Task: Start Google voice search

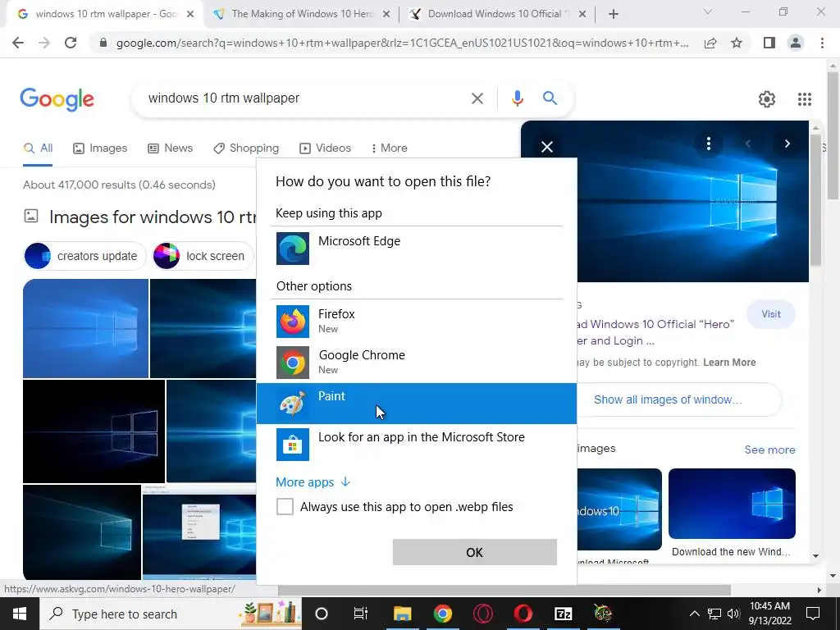Action: coord(518,98)
